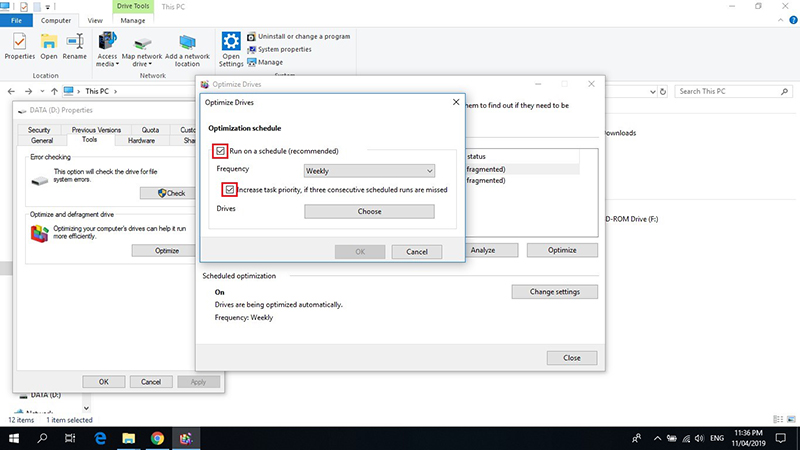Click the taskbar search icon

(42, 438)
